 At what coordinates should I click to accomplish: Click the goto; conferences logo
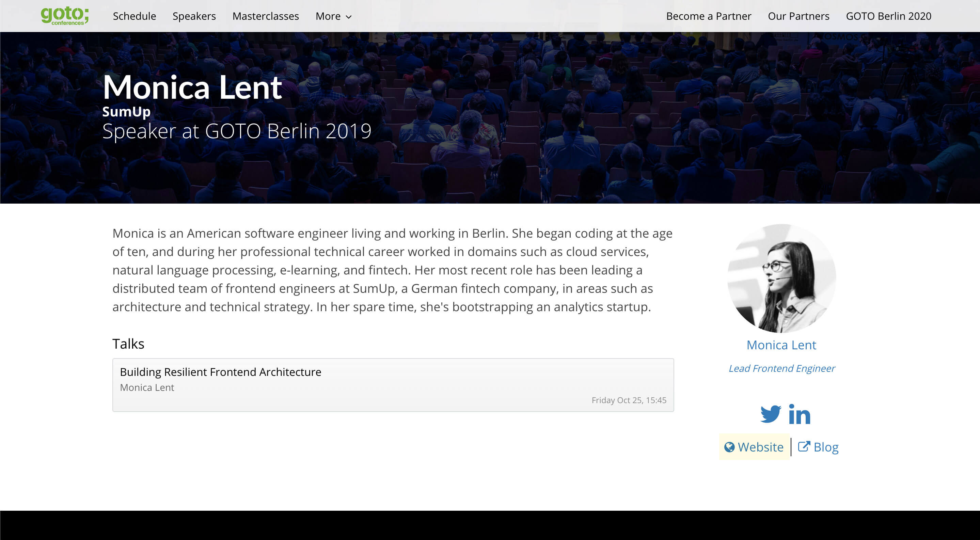click(x=65, y=16)
